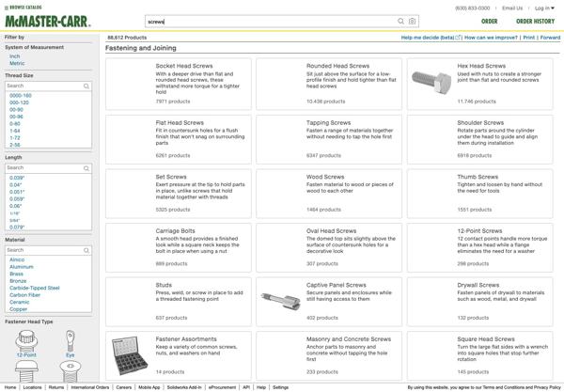Open the Browse Catalog menu icon
Screen dimensions: 564x392
point(7,8)
